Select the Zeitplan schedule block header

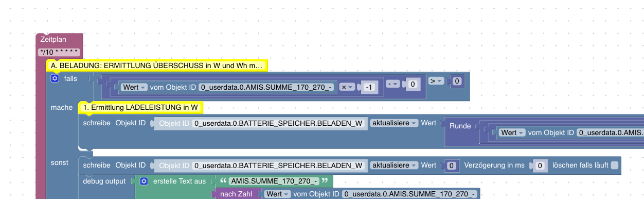(x=53, y=39)
